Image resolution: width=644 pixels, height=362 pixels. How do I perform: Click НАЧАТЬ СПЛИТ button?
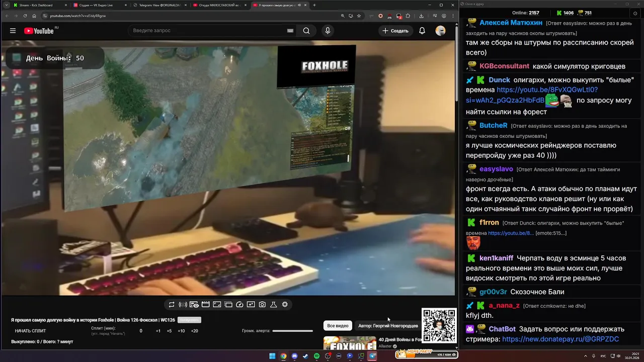pos(30,331)
